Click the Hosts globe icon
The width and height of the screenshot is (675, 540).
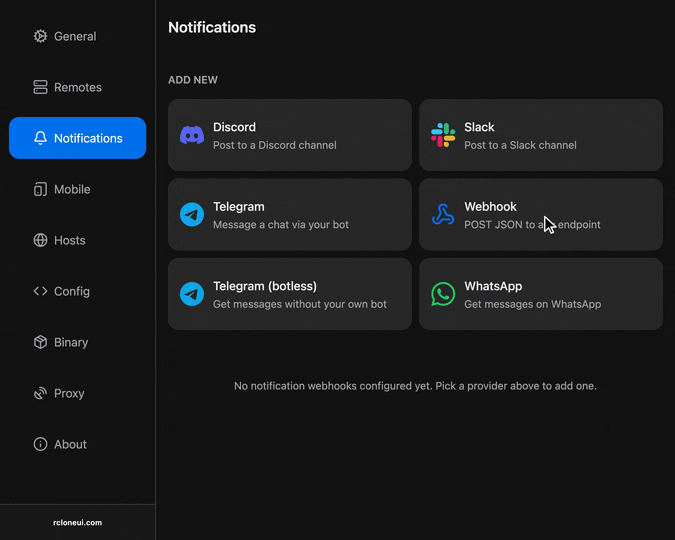(40, 240)
